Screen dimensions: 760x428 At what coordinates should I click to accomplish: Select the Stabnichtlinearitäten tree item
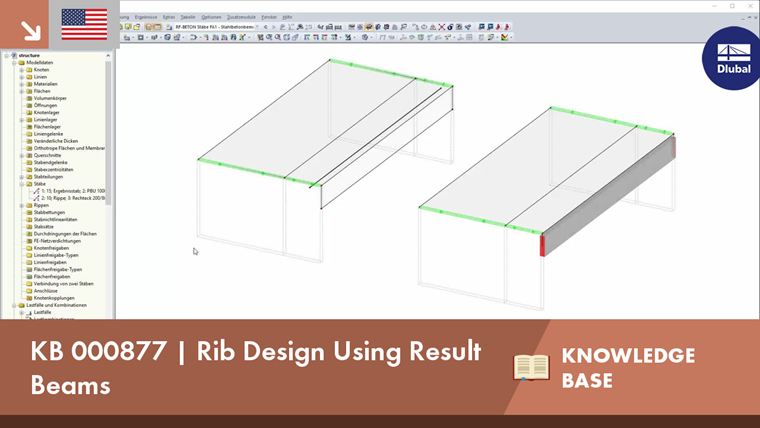(55, 220)
